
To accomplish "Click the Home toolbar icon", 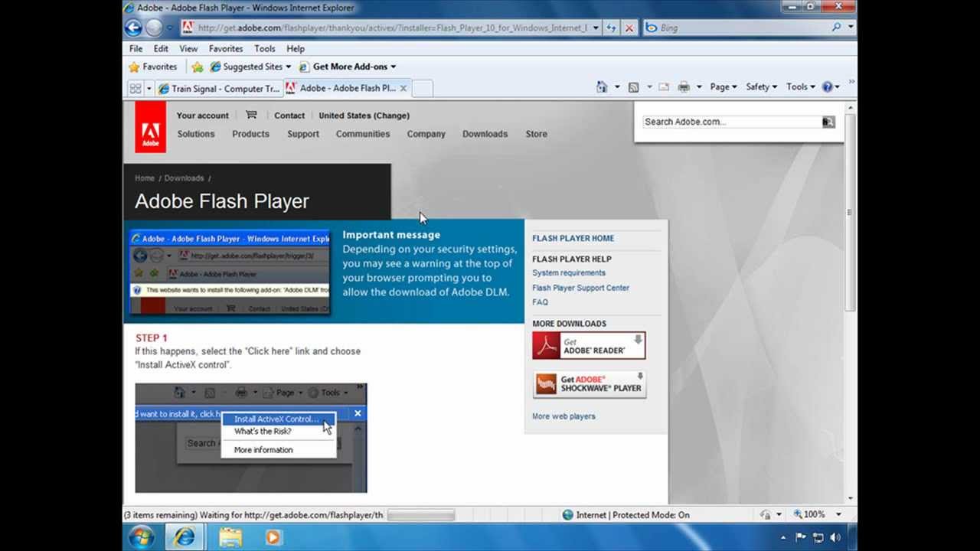I will click(602, 87).
